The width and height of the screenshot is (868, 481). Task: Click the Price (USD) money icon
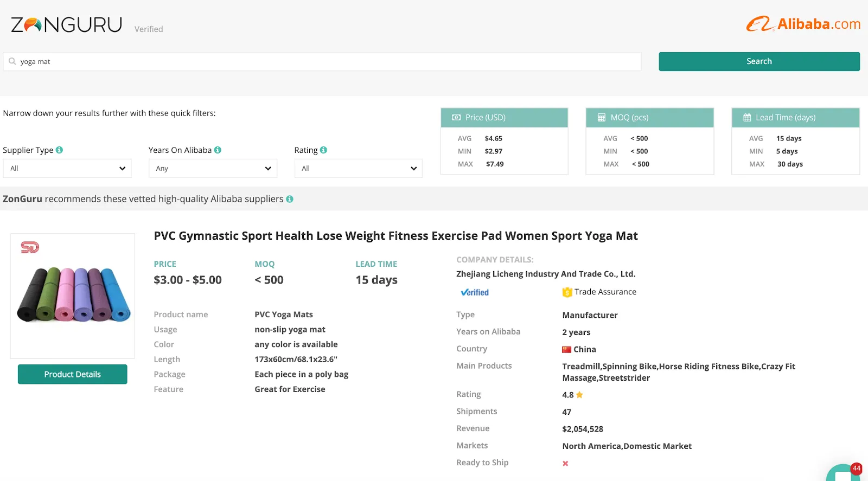tap(456, 118)
